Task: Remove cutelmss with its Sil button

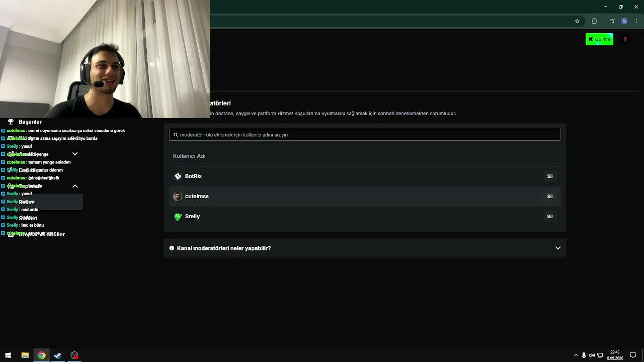Action: [550, 197]
